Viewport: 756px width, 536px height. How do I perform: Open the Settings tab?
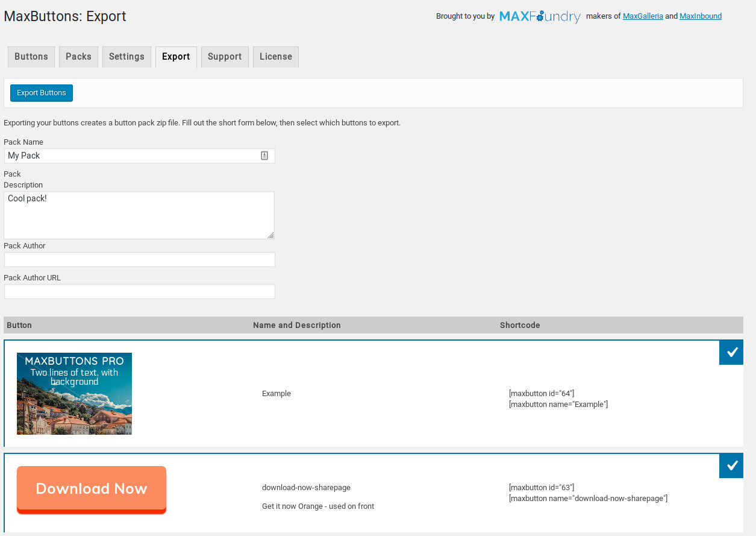pyautogui.click(x=127, y=57)
